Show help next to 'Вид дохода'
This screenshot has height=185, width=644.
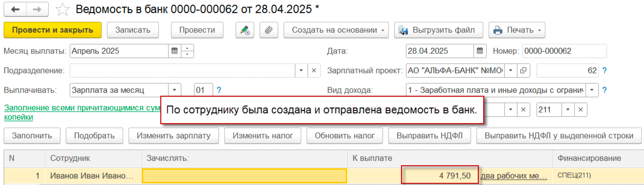pos(604,90)
